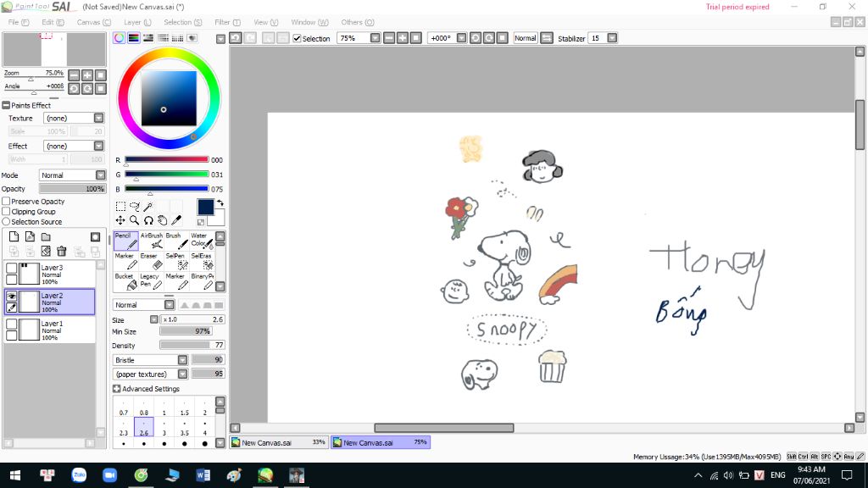Viewport: 868px width, 488px height.
Task: Select the SelEras tool
Action: [x=202, y=261]
